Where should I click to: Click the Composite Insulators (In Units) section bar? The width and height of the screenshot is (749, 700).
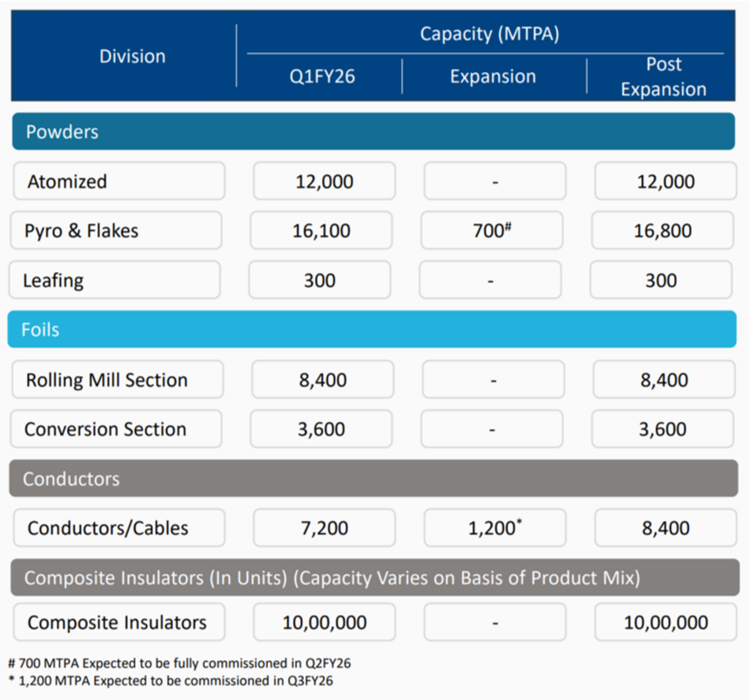(x=373, y=578)
